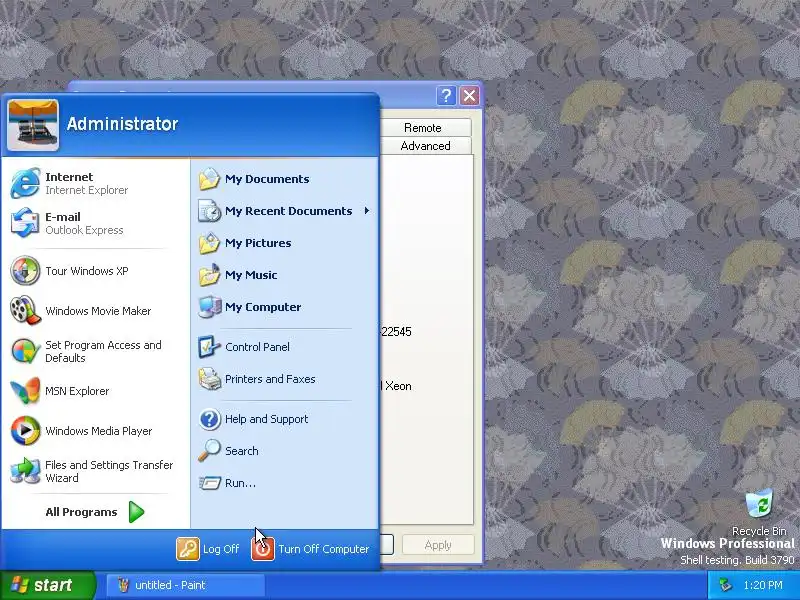
Task: Click the Turn Off Computer power icon
Action: [263, 549]
